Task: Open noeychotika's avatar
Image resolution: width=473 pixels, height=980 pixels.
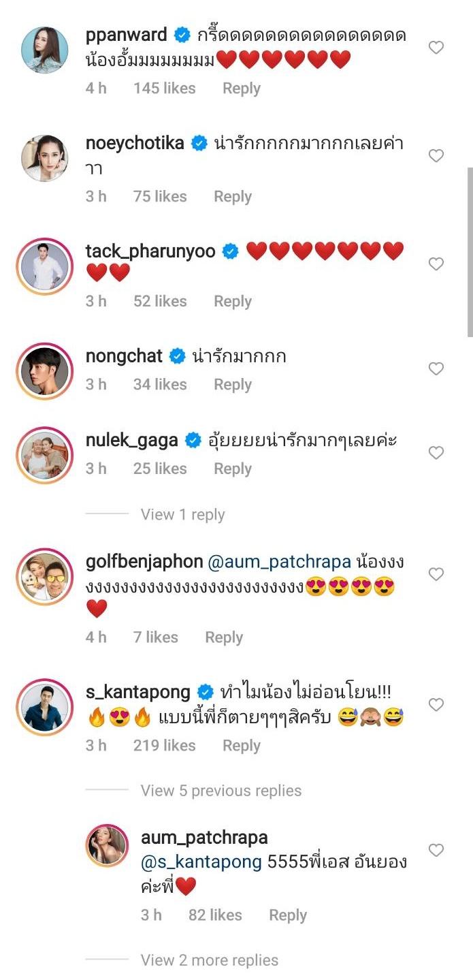Action: pos(45,158)
